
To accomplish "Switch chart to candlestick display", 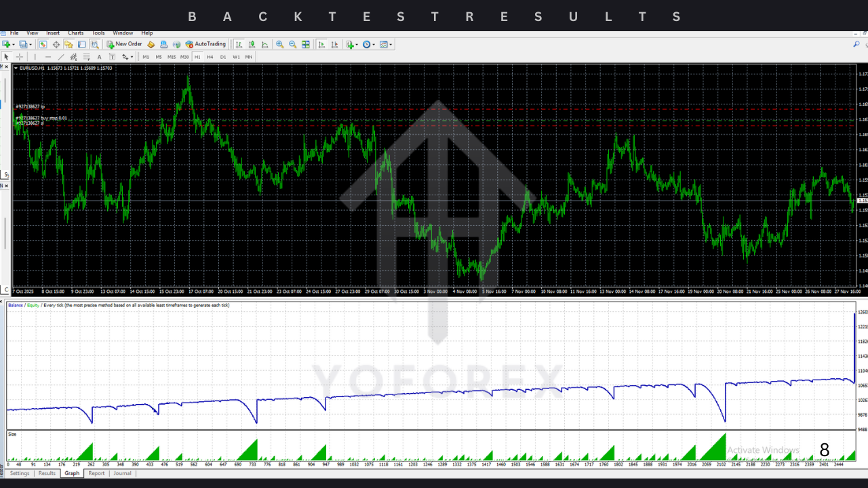I will click(x=252, y=45).
